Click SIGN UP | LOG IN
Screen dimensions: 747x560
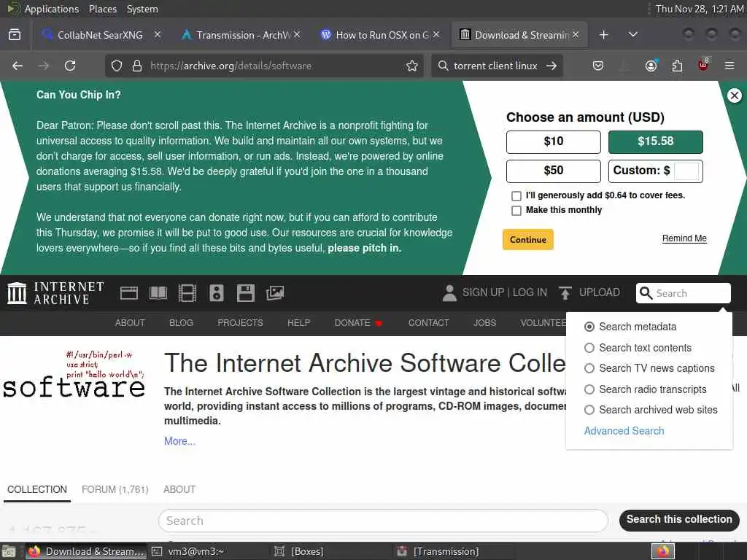click(x=505, y=292)
